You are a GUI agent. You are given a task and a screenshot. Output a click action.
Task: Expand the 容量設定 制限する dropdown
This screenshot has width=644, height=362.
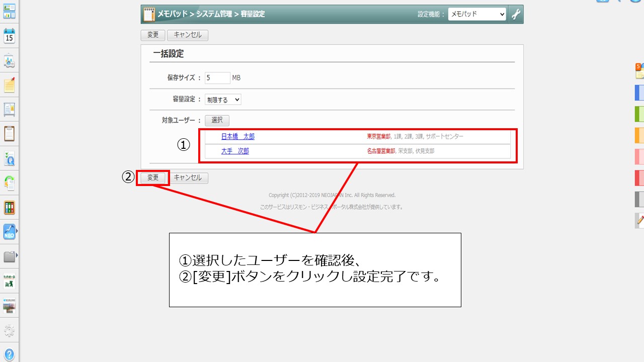coord(223,100)
